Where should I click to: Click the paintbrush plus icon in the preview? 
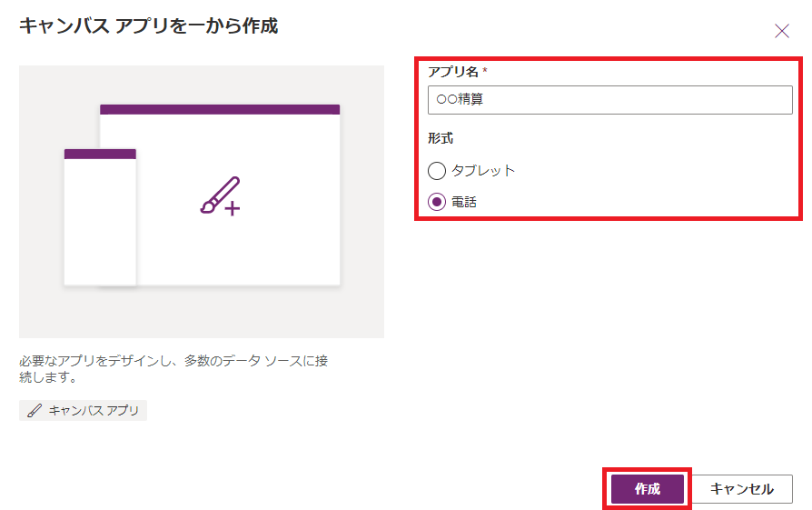pos(221,196)
